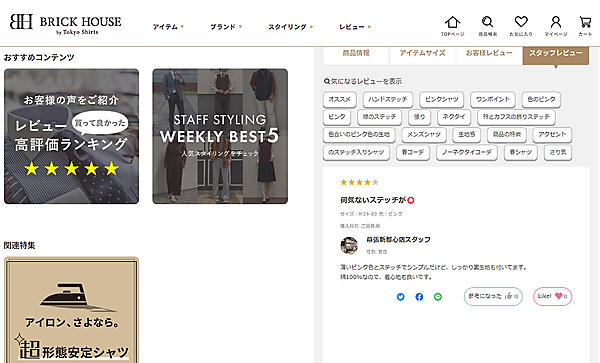Filter reviews by オススメ tag
This screenshot has width=600, height=363.
(339, 99)
